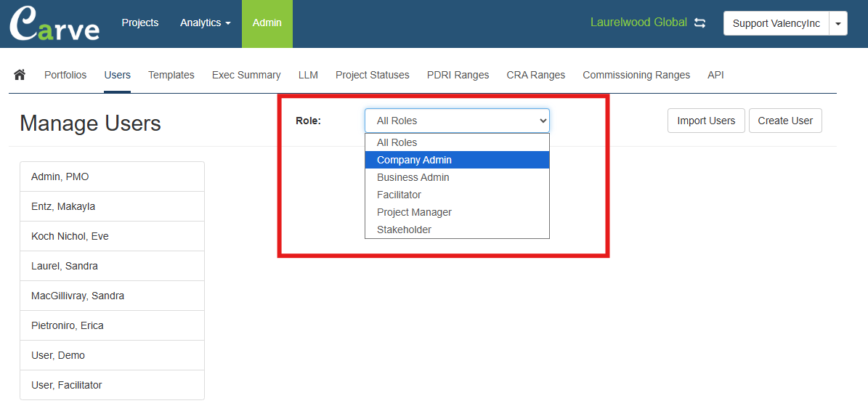The height and width of the screenshot is (414, 868).
Task: Open the Analytics dropdown menu
Action: [205, 23]
